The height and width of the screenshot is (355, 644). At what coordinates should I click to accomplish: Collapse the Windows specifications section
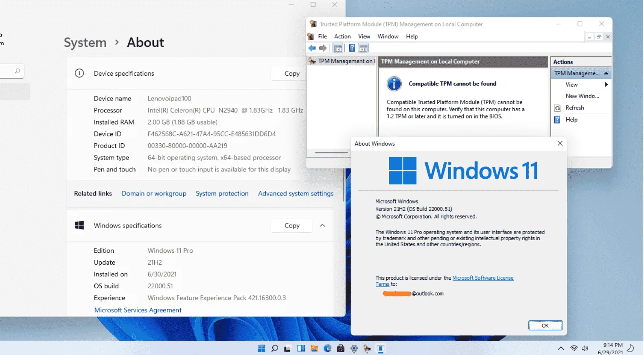(x=322, y=225)
